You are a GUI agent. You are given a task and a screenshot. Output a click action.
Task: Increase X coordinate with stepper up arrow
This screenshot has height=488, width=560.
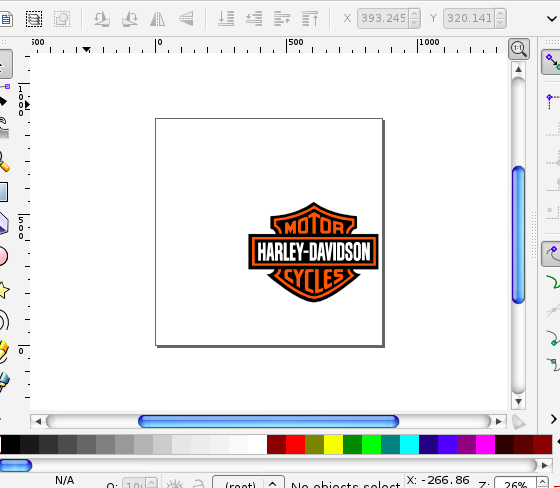point(415,14)
